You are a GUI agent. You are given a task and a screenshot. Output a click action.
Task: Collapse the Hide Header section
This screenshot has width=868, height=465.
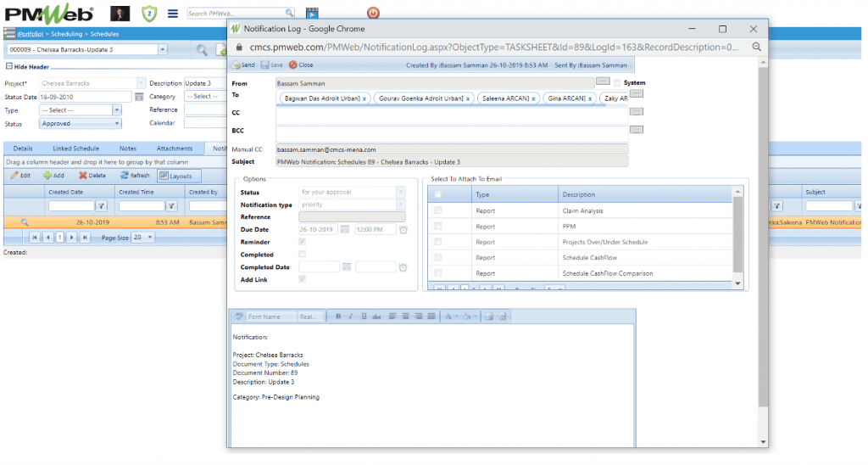coord(8,66)
